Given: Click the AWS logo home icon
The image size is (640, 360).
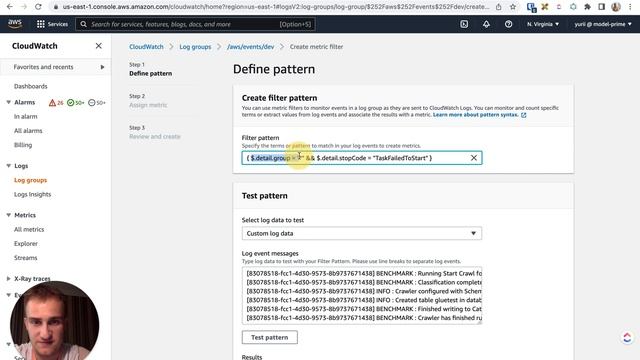Looking at the screenshot, I should (x=15, y=24).
